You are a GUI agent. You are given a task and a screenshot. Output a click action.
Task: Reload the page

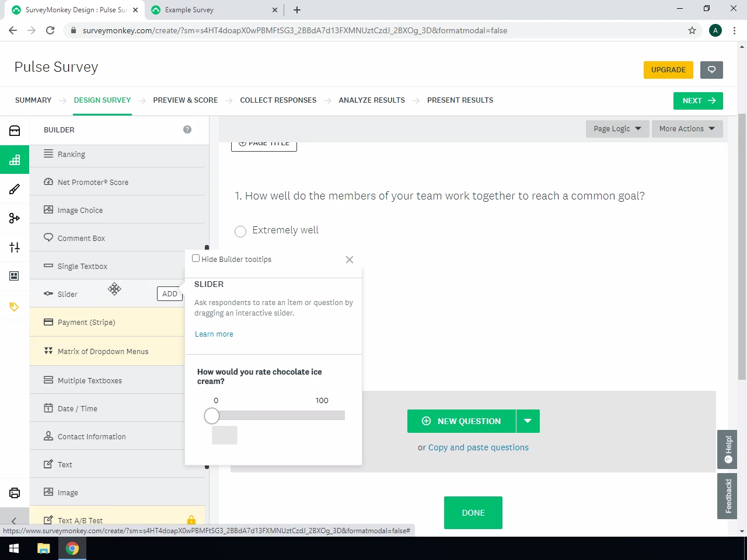point(50,30)
